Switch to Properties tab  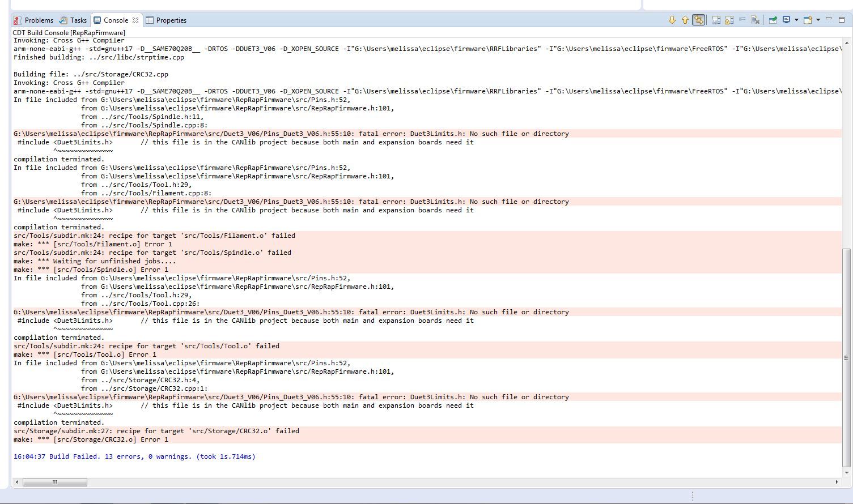(166, 20)
